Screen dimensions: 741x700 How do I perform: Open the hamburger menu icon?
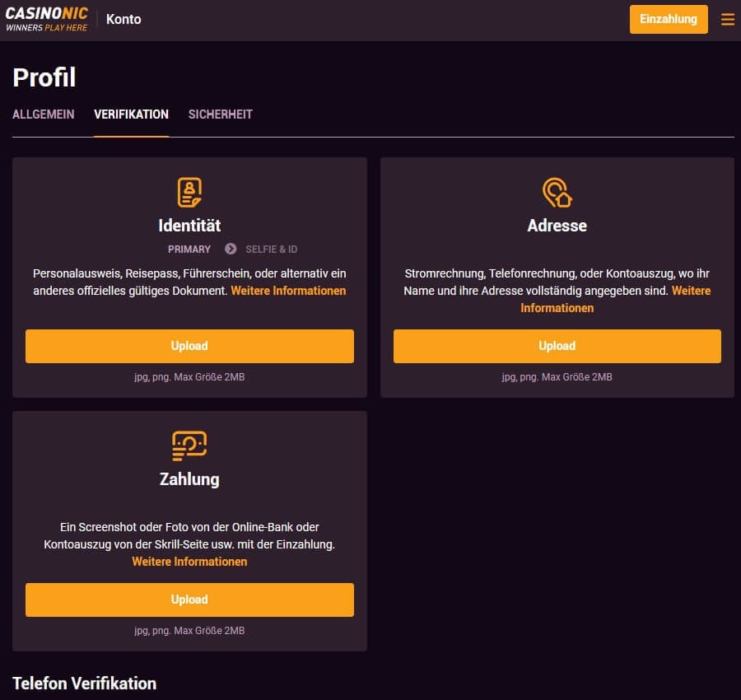(728, 19)
